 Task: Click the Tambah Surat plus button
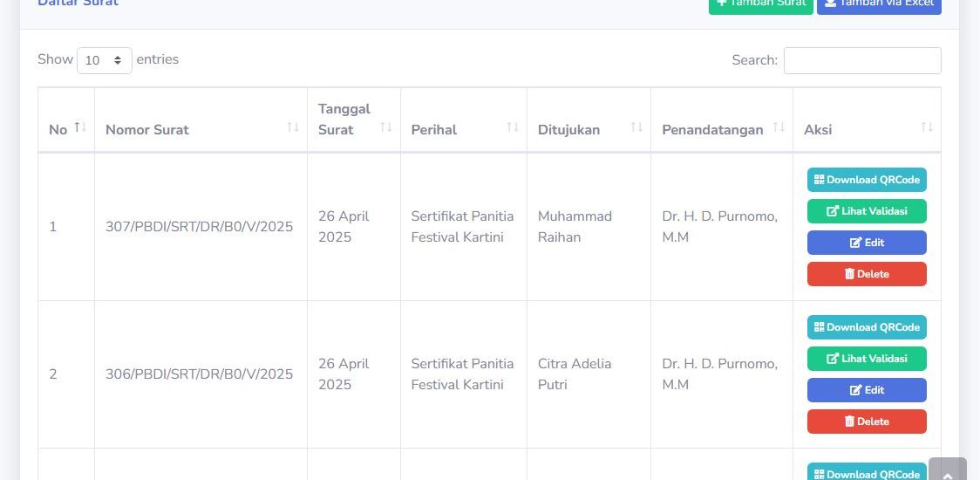[x=760, y=4]
